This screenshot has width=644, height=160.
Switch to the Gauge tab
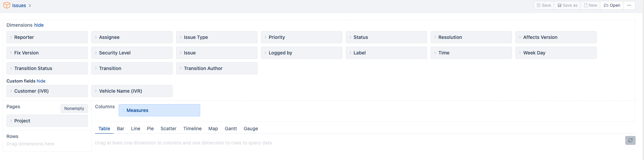point(251,129)
